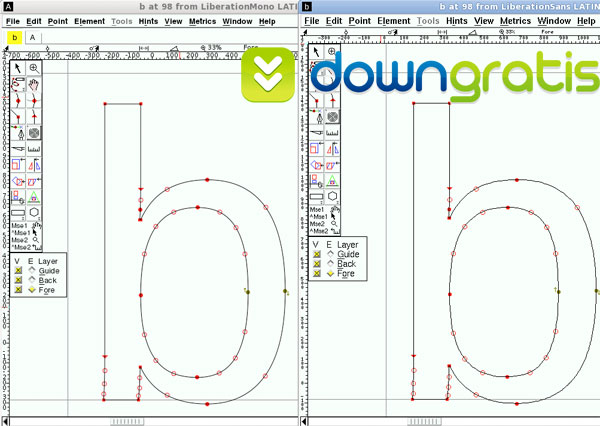Screen dimensions: 600x426
Task: Select the Rotate tool in LiberationMono window
Action: click(x=18, y=181)
